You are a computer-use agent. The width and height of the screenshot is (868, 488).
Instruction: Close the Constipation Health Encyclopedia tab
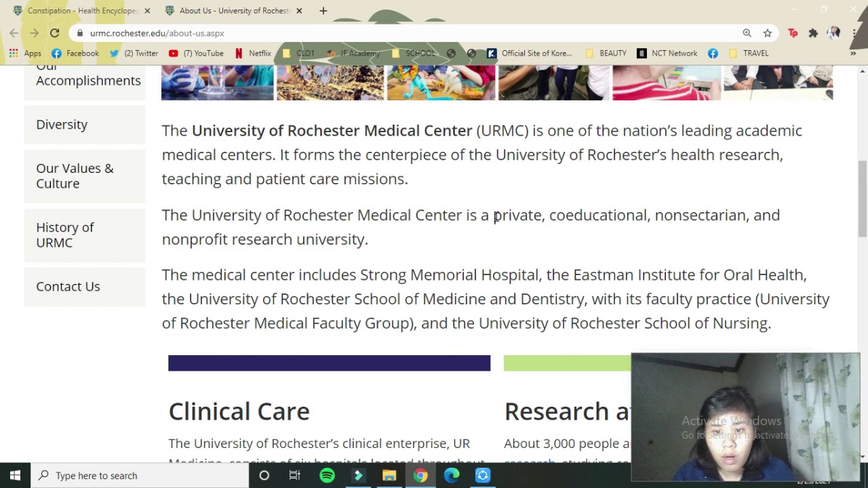coord(147,11)
